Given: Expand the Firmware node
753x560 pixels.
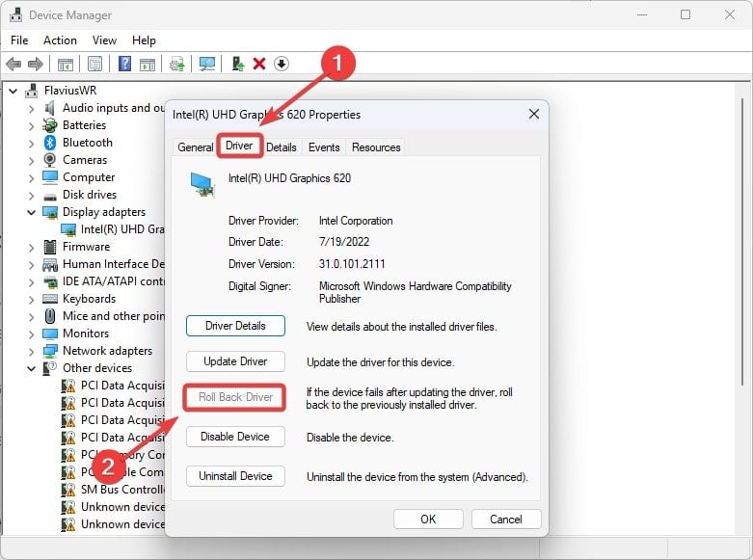Looking at the screenshot, I should pyautogui.click(x=31, y=248).
